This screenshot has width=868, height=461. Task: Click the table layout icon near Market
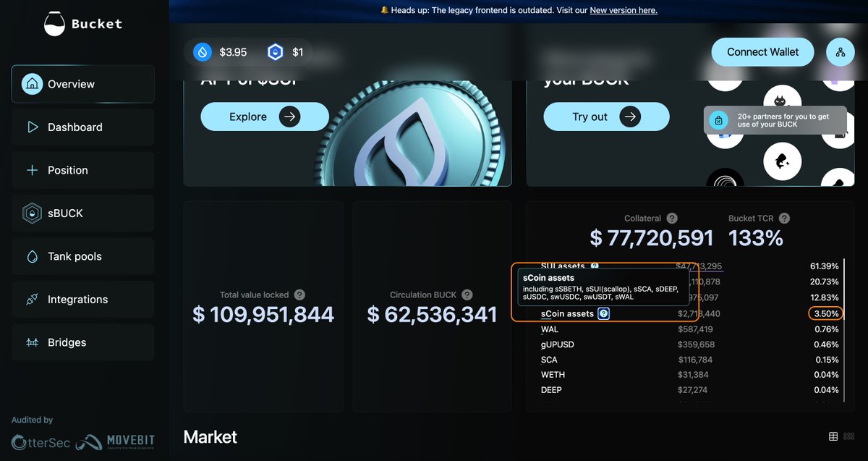coord(833,436)
